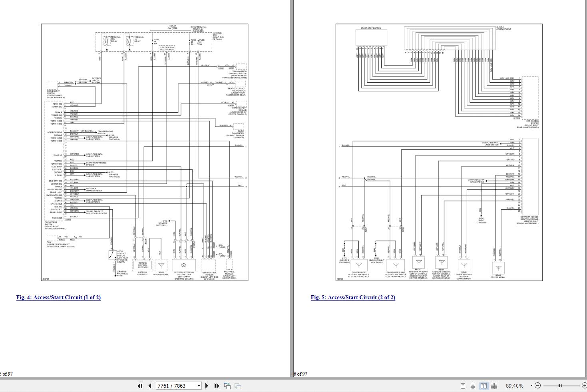
Task: Switch to single page view mode
Action: click(x=463, y=386)
